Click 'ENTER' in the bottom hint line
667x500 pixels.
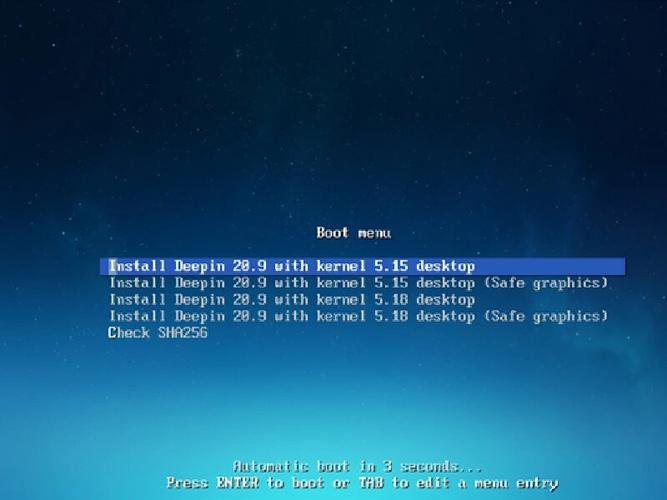[237, 483]
